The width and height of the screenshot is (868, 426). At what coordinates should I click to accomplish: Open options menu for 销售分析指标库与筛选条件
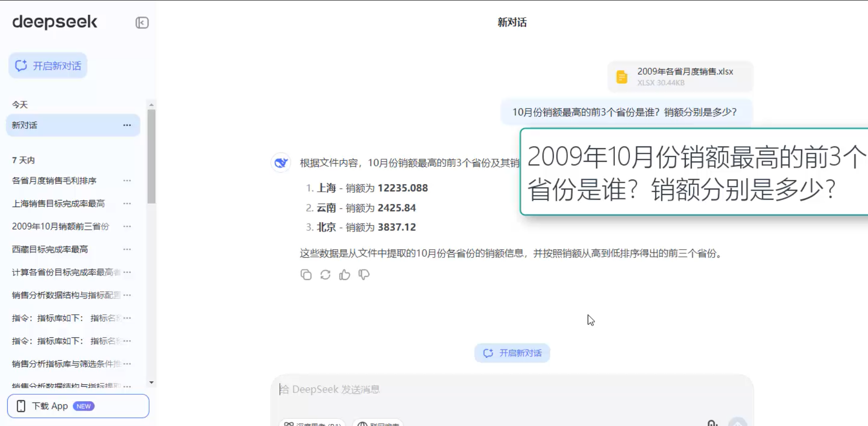point(127,364)
